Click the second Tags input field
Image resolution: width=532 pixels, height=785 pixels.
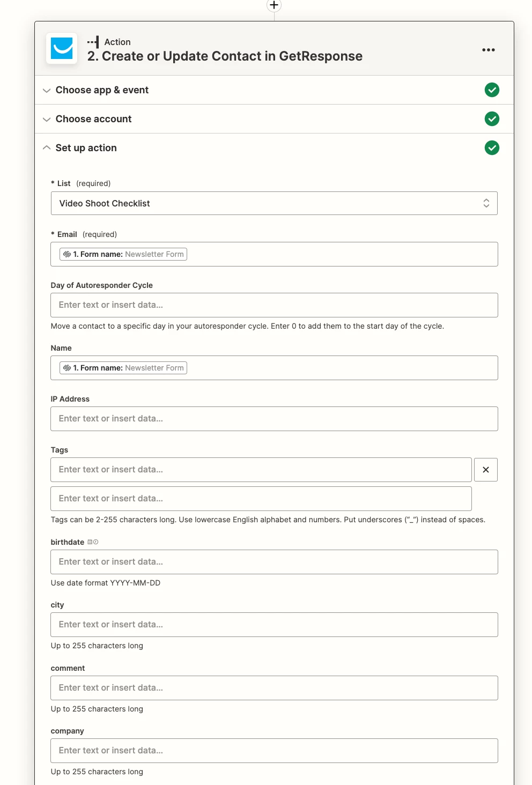261,499
